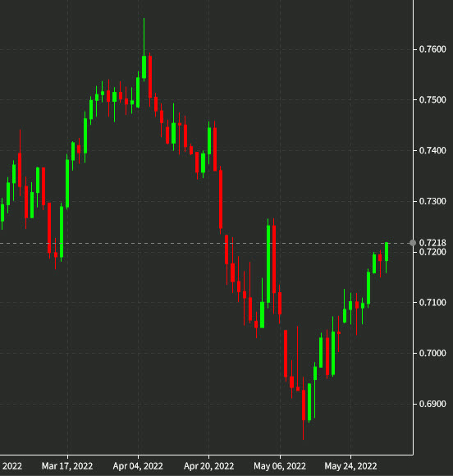Click the May 06, 2022 date label
This screenshot has width=453, height=476.
click(280, 466)
